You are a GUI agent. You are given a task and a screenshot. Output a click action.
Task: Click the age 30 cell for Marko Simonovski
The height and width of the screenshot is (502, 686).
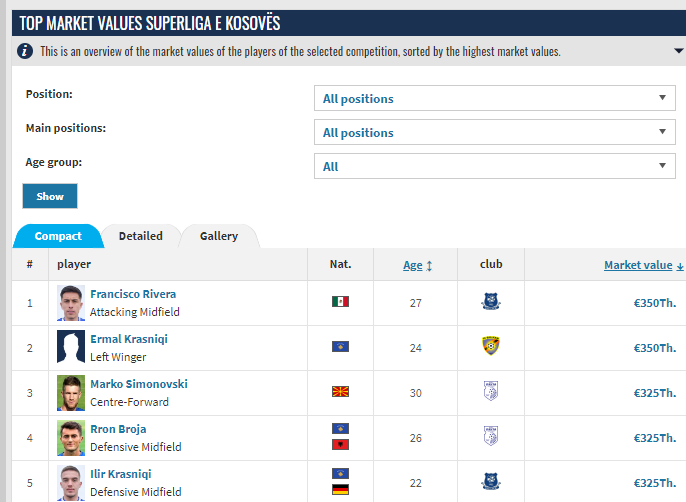[416, 393]
